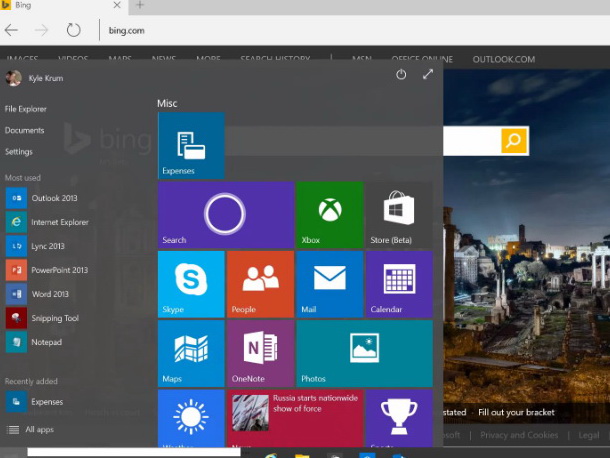Viewport: 610px width, 458px height.
Task: Open the Russia news headline tile
Action: tap(295, 418)
